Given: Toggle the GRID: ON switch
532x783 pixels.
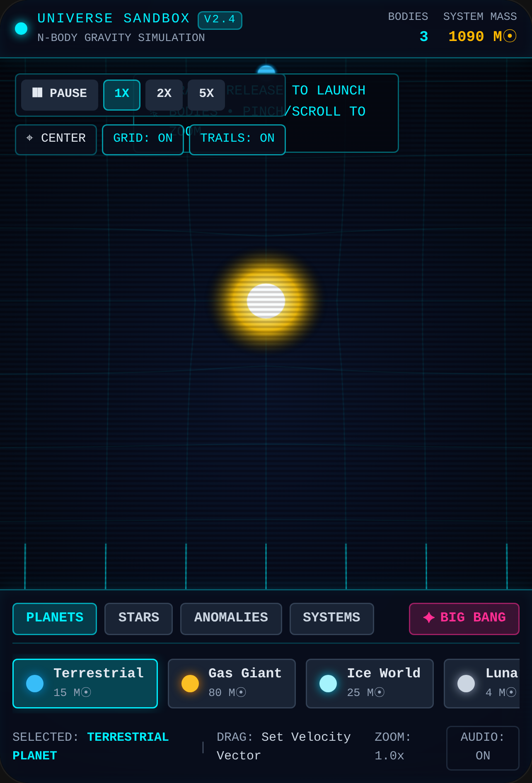Looking at the screenshot, I should (143, 140).
